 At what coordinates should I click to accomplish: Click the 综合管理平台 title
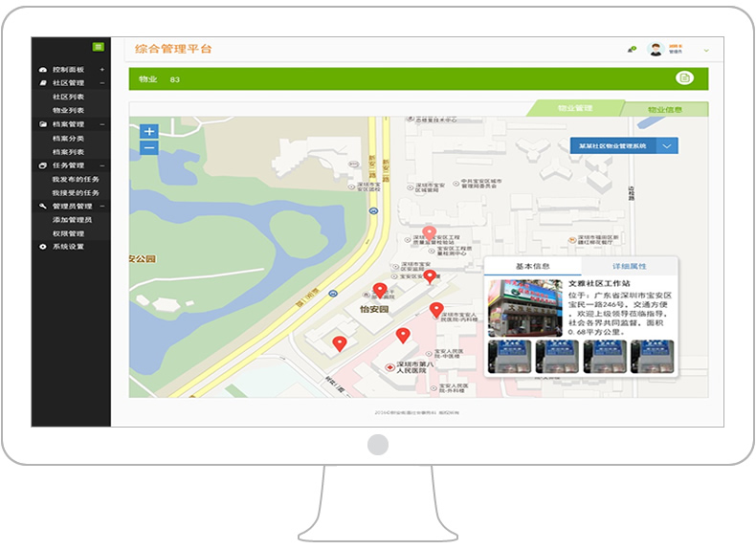(173, 49)
